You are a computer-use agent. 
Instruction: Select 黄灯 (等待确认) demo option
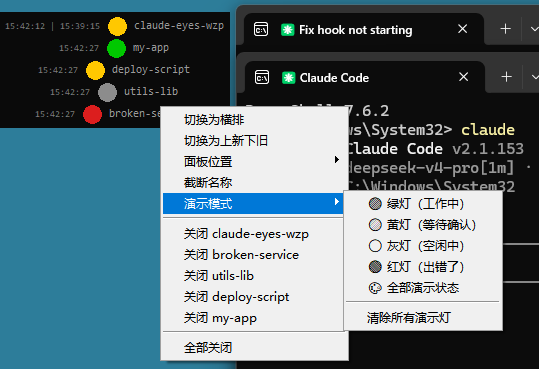423,225
